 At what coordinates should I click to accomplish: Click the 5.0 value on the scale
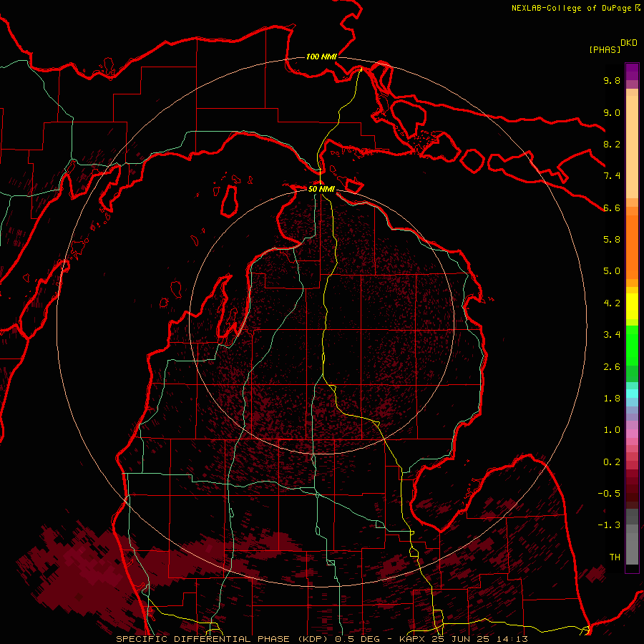click(x=612, y=271)
